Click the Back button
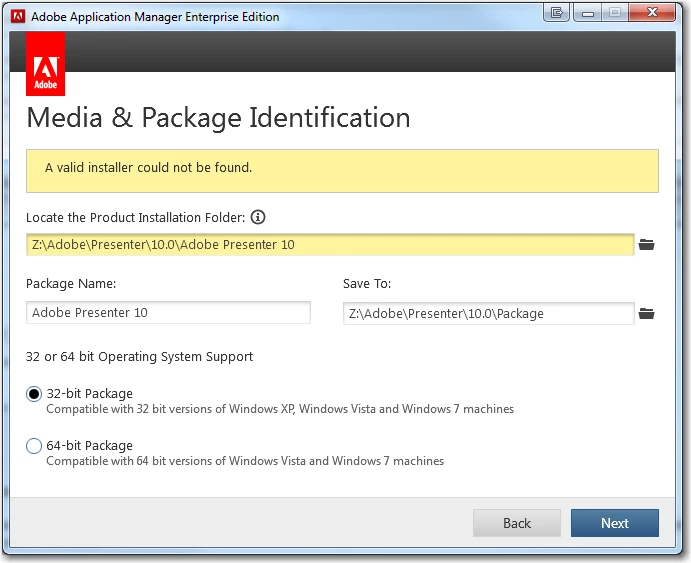The height and width of the screenshot is (563, 691). (x=517, y=523)
